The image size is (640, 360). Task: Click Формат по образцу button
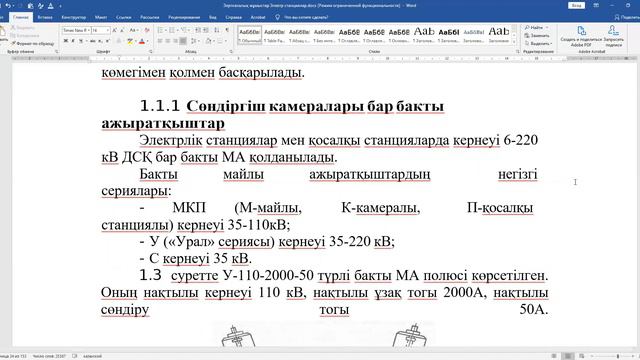[33, 43]
